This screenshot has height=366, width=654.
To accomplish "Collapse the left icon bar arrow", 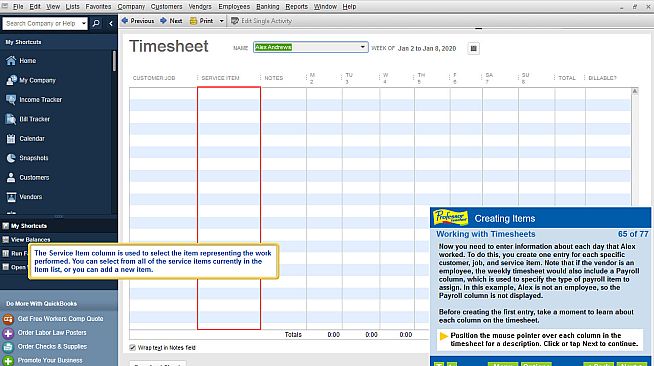I will [111, 24].
